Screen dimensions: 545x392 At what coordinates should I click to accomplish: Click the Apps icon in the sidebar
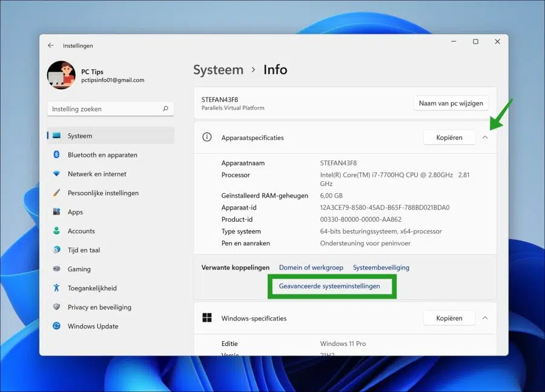click(x=56, y=211)
